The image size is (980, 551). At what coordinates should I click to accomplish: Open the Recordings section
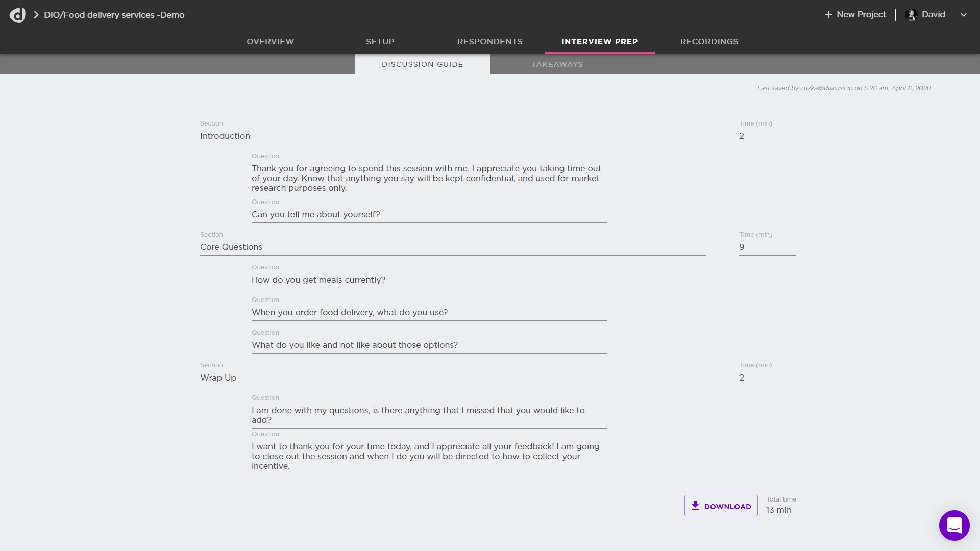(709, 41)
